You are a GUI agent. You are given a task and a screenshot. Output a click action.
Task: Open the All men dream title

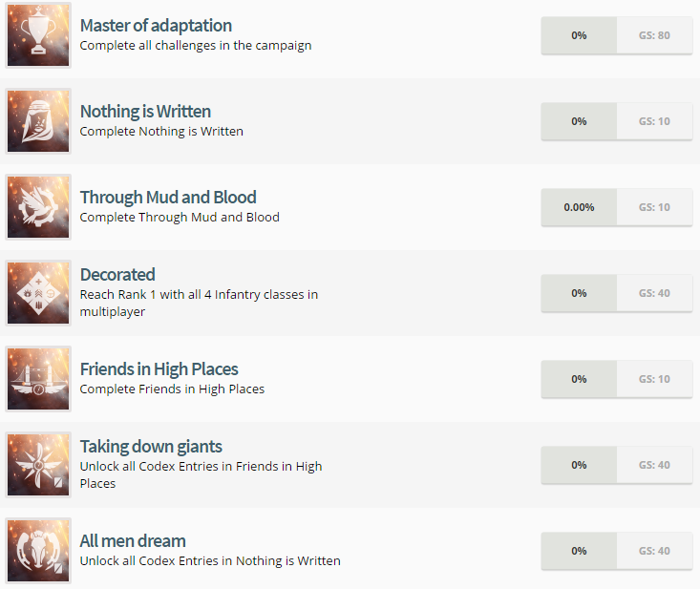click(133, 541)
